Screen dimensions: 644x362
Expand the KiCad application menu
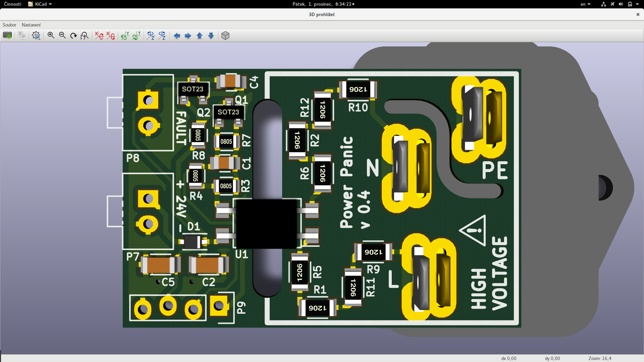tap(40, 4)
